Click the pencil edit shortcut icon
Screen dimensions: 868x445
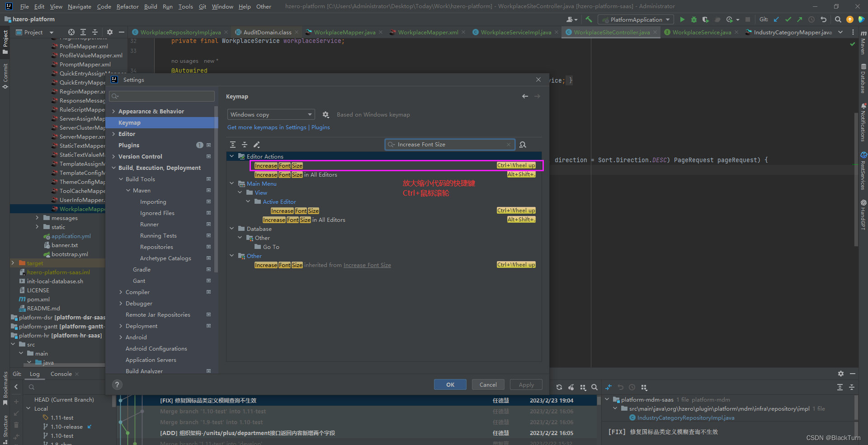[x=256, y=145]
